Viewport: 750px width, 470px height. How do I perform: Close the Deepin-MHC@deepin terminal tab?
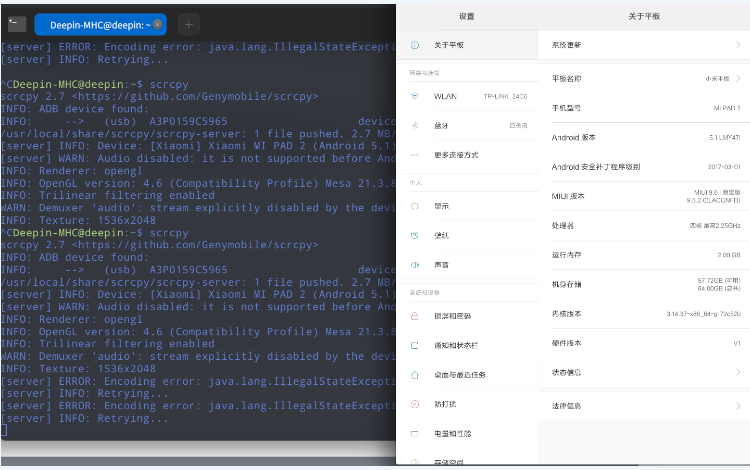[x=157, y=24]
